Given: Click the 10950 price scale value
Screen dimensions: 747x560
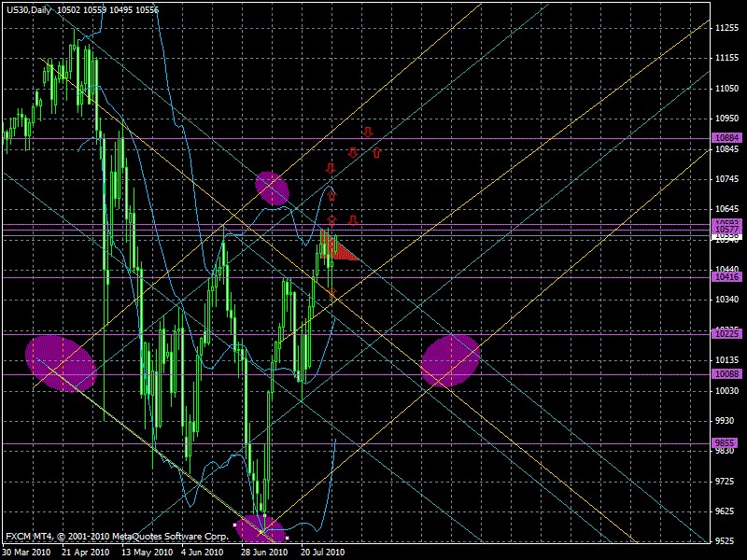Looking at the screenshot, I should [727, 119].
